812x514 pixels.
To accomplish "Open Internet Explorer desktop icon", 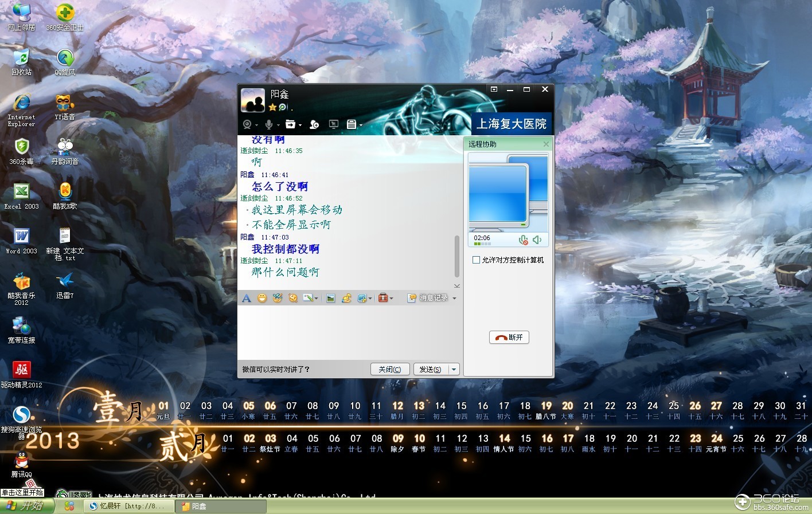I will coord(21,110).
